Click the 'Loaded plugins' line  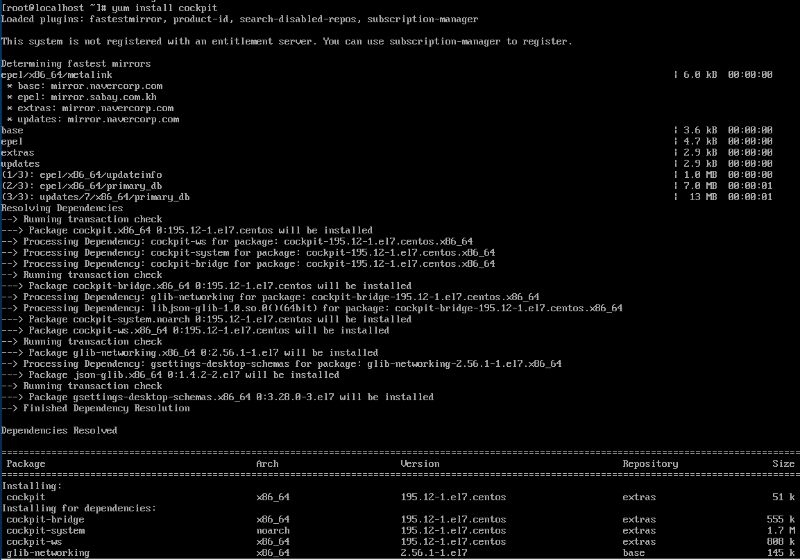240,19
